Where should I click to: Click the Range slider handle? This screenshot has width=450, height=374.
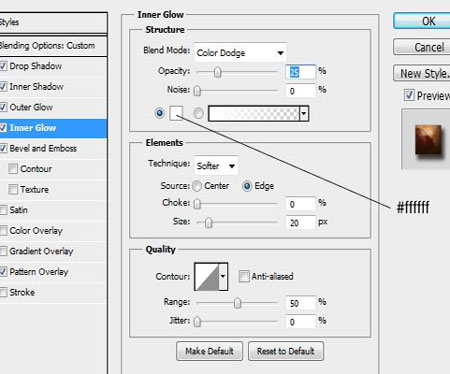pyautogui.click(x=237, y=303)
